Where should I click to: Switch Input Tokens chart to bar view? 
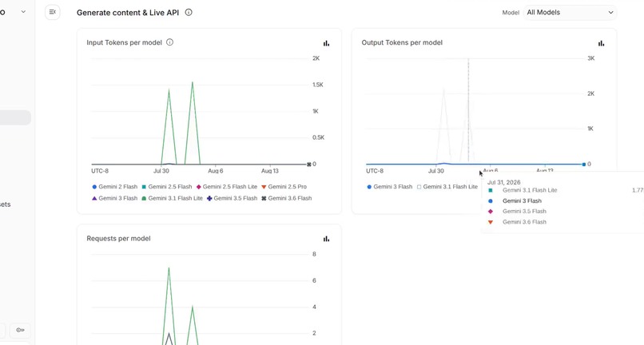(x=326, y=43)
